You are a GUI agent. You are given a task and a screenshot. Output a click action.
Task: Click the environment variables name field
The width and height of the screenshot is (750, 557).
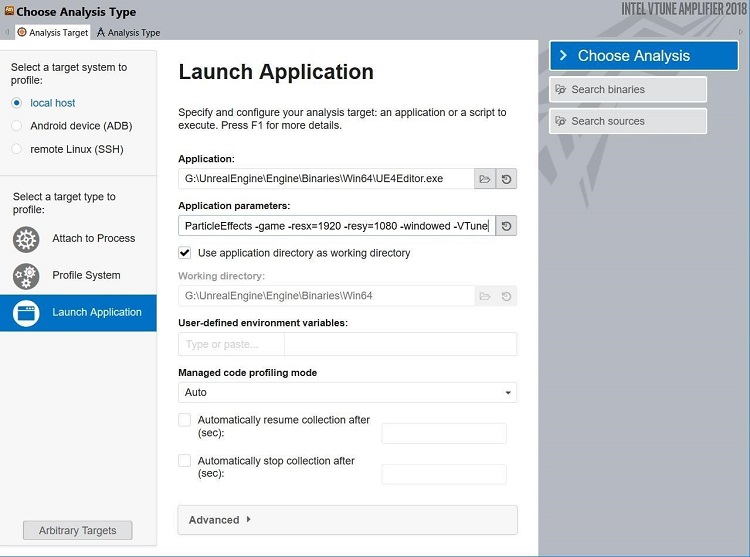point(231,344)
